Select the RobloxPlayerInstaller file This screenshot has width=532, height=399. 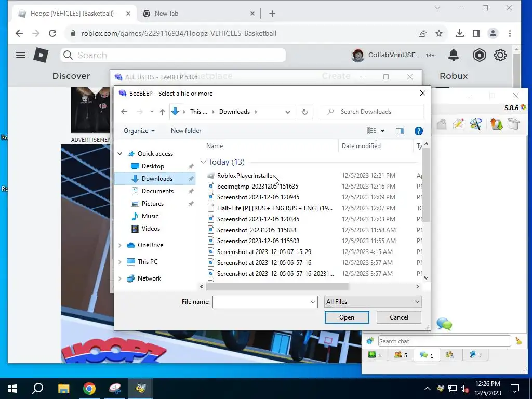click(246, 176)
